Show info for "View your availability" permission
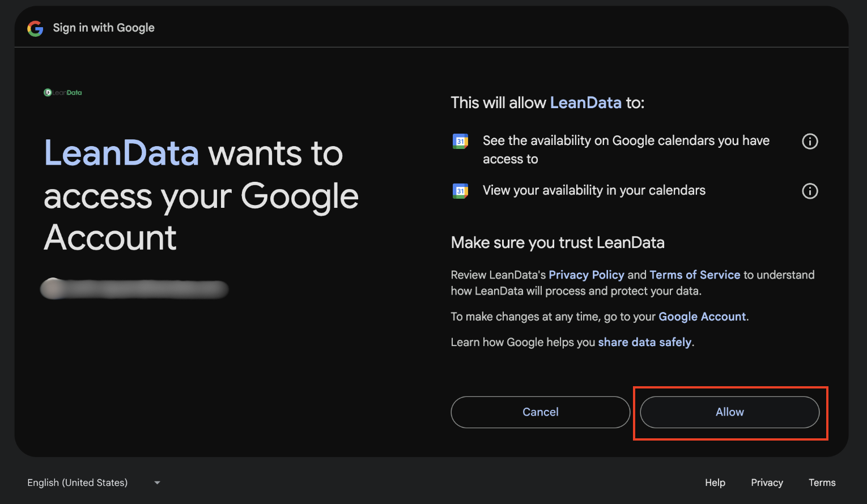The width and height of the screenshot is (867, 504). (810, 191)
